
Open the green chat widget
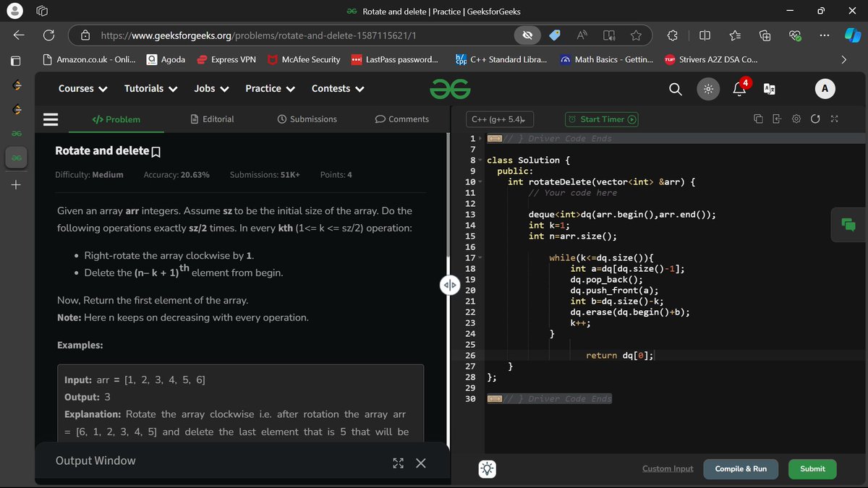[848, 224]
